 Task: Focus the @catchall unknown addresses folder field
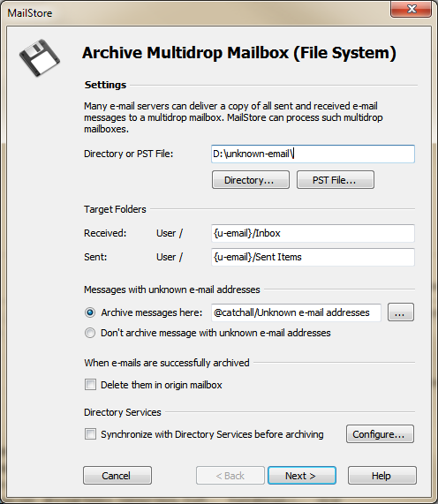coord(296,312)
